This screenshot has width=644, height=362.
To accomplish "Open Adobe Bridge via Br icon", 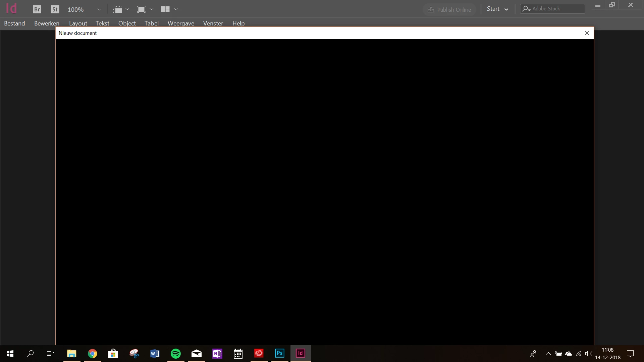I will coord(37,9).
